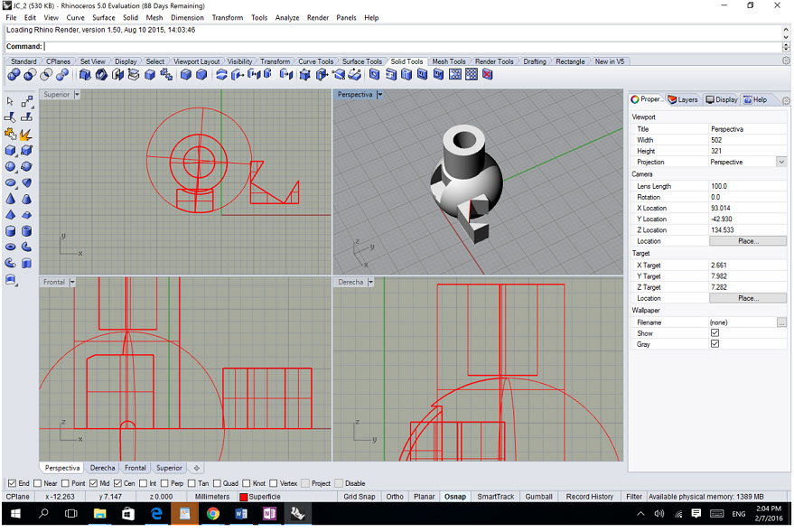
Task: Click the Boolean Difference icon
Action: (30, 76)
